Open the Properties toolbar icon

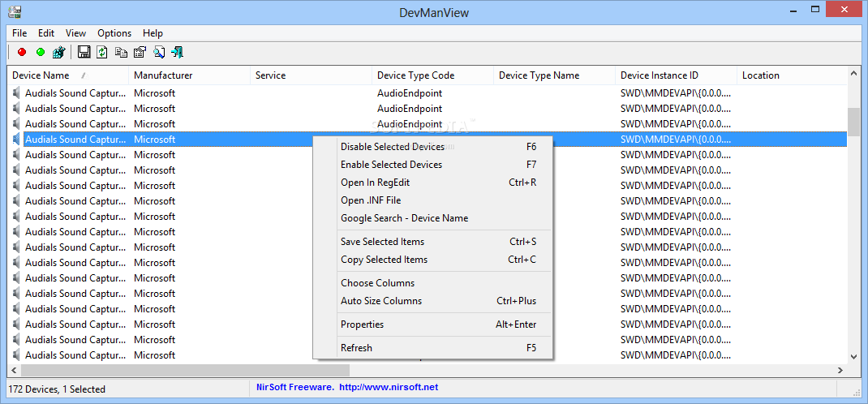pyautogui.click(x=140, y=52)
